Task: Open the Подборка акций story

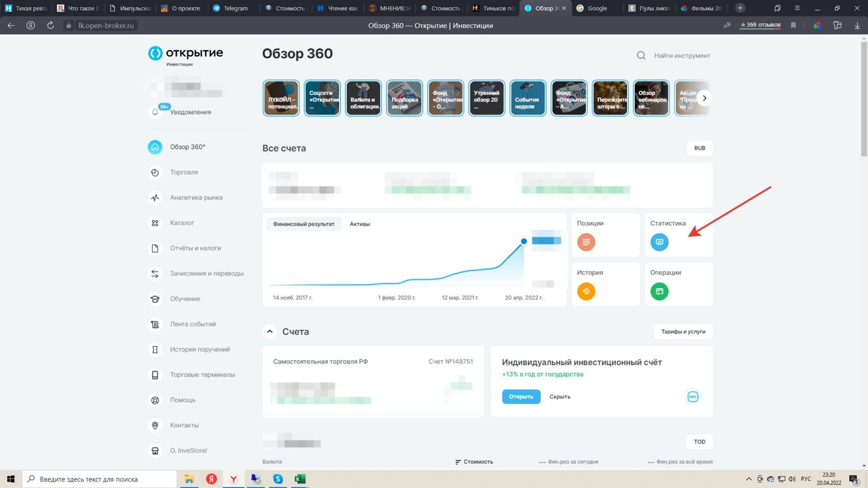Action: pyautogui.click(x=405, y=98)
